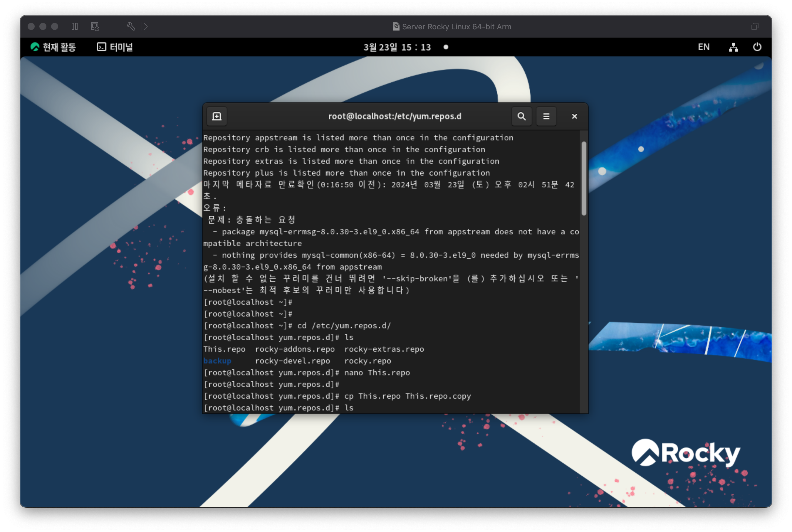Open the clock and calendar panel
Viewport: 792px width, 532px height.
point(397,47)
